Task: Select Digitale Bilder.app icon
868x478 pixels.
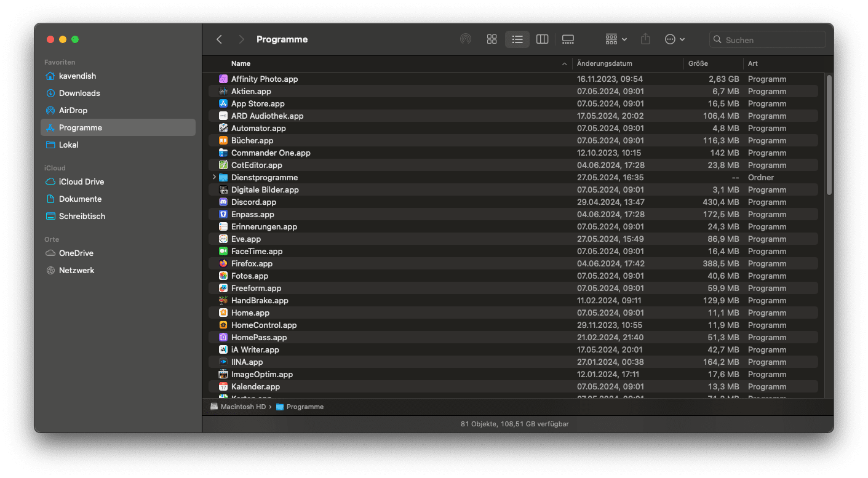Action: coord(223,189)
